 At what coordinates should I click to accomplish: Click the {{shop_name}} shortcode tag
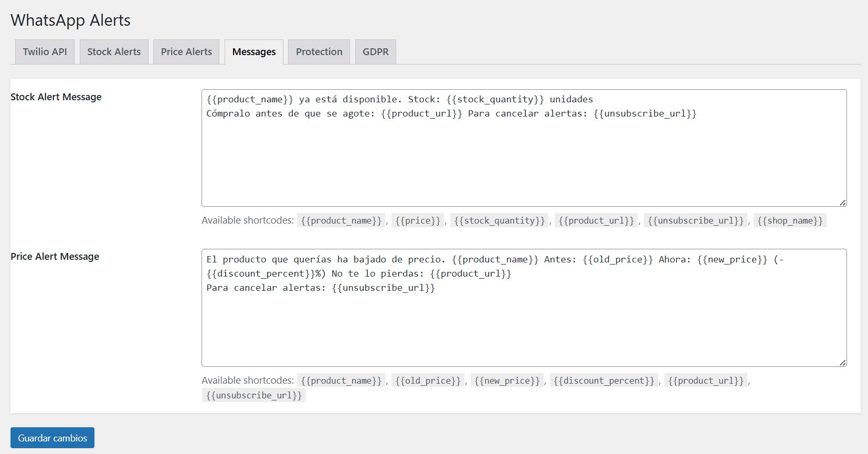[x=790, y=220]
